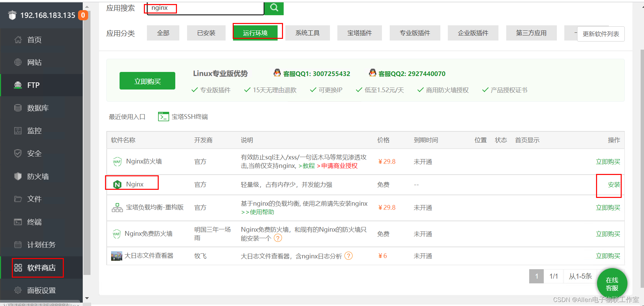Click 立即购买 in the Nginx防火墙 row
Viewport: 644px width, 306px height.
point(608,162)
